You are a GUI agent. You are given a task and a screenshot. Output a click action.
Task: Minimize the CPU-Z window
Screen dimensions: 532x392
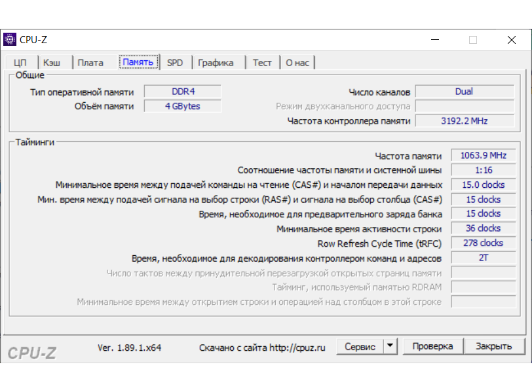[434, 40]
